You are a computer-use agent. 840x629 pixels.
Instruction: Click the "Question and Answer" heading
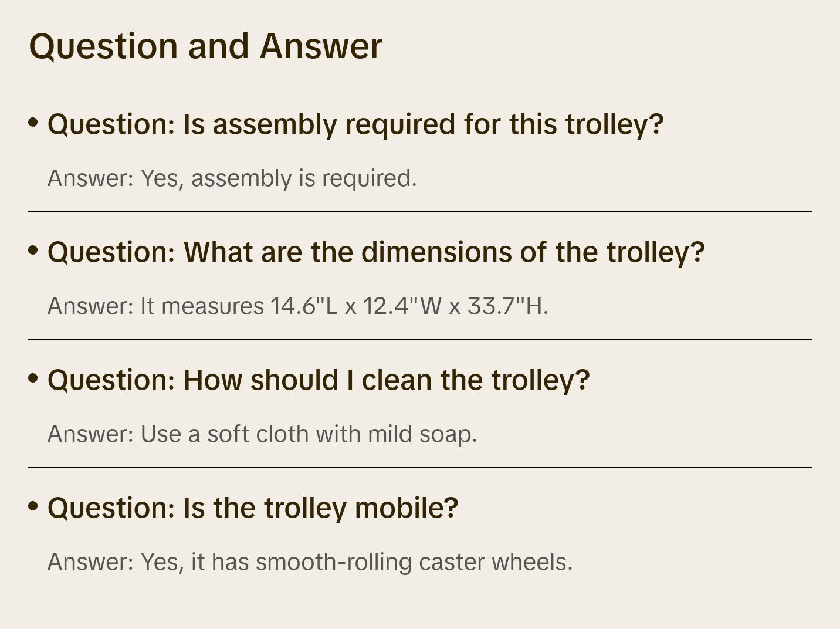(205, 46)
